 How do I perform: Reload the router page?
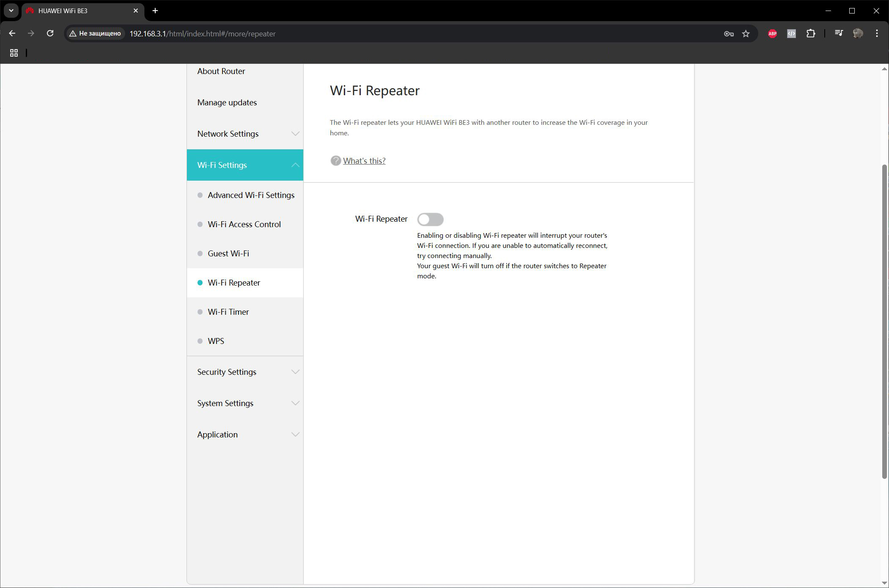tap(50, 33)
